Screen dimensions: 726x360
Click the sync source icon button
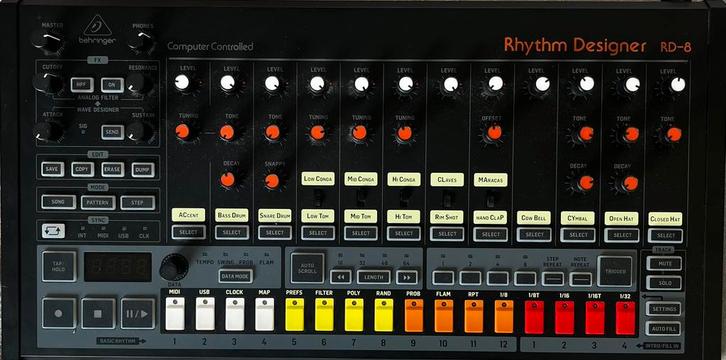point(53,230)
